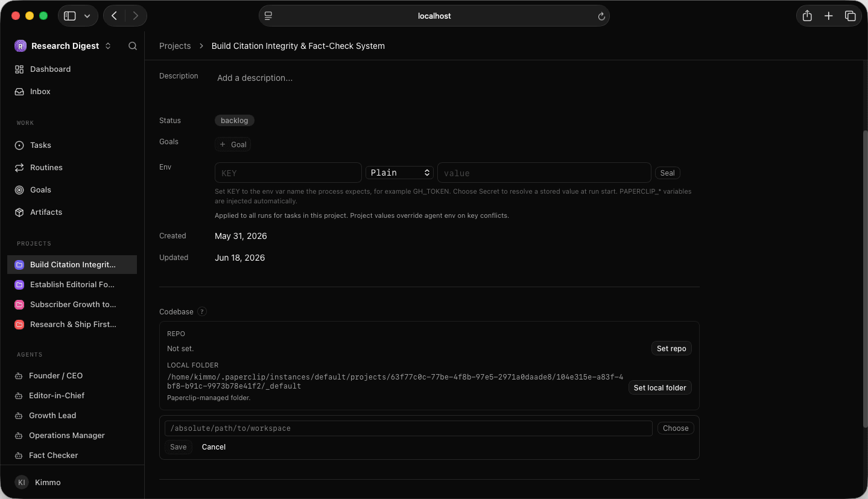Open the Plain env type dropdown
This screenshot has height=499, width=868.
pyautogui.click(x=400, y=173)
